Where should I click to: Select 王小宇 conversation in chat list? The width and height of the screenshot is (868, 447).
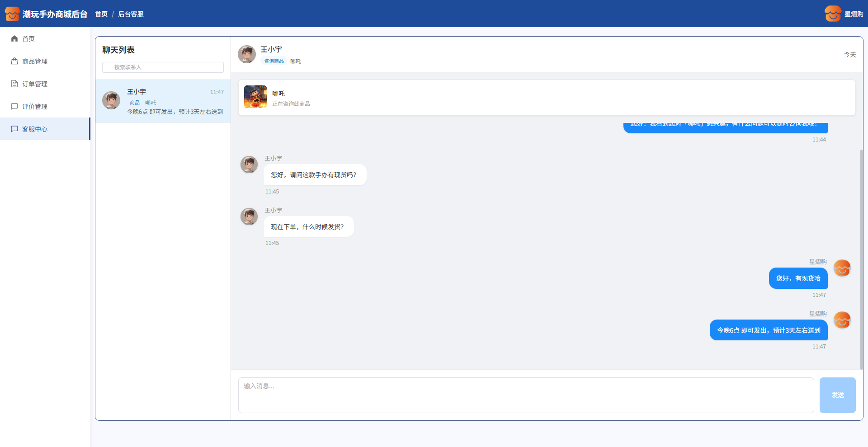click(x=163, y=101)
